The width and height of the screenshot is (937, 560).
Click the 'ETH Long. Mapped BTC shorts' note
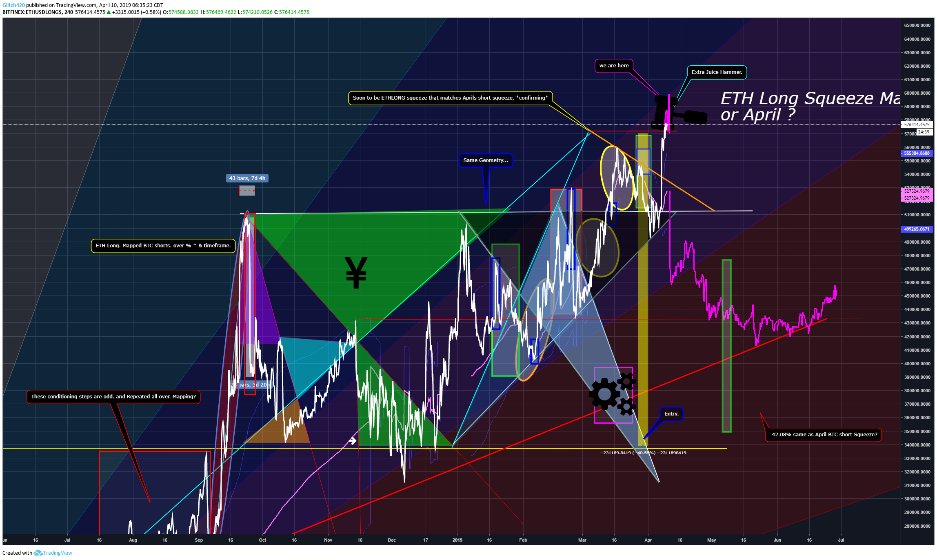click(x=163, y=246)
